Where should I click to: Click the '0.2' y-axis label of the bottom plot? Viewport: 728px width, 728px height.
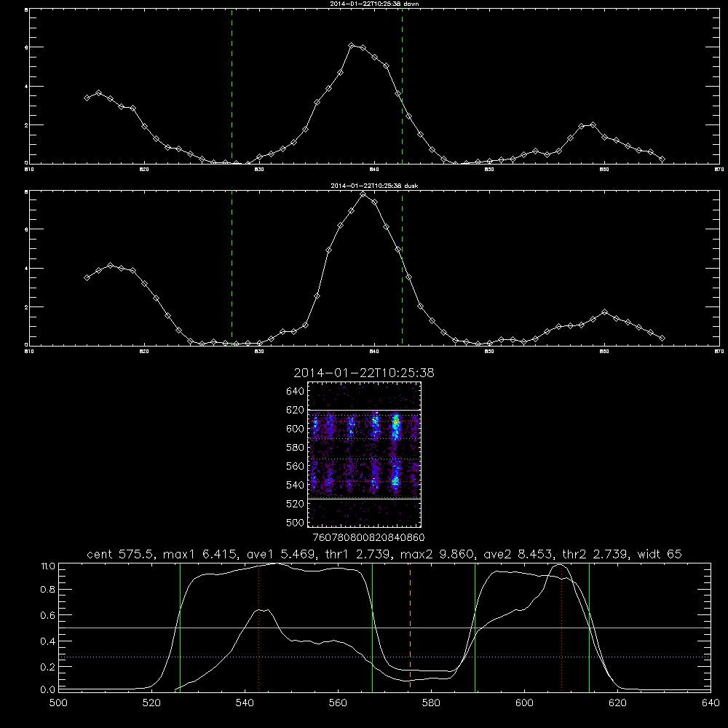pyautogui.click(x=48, y=667)
